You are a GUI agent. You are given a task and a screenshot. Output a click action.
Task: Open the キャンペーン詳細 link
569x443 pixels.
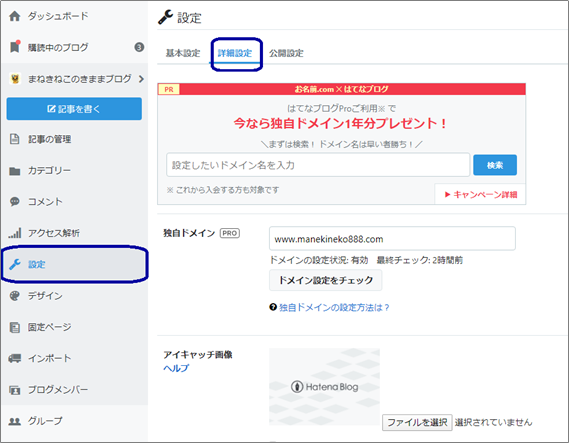click(x=481, y=195)
